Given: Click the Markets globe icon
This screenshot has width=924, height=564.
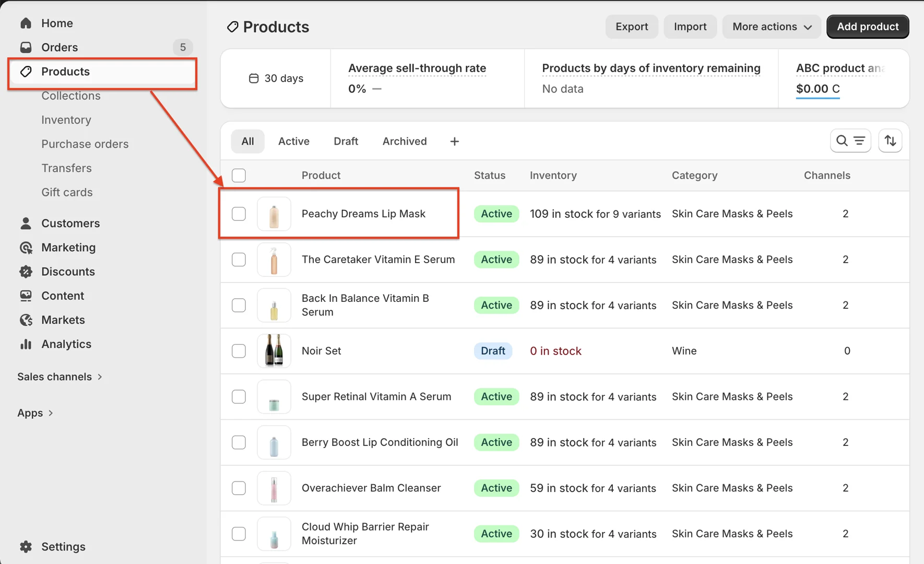Looking at the screenshot, I should pos(26,320).
